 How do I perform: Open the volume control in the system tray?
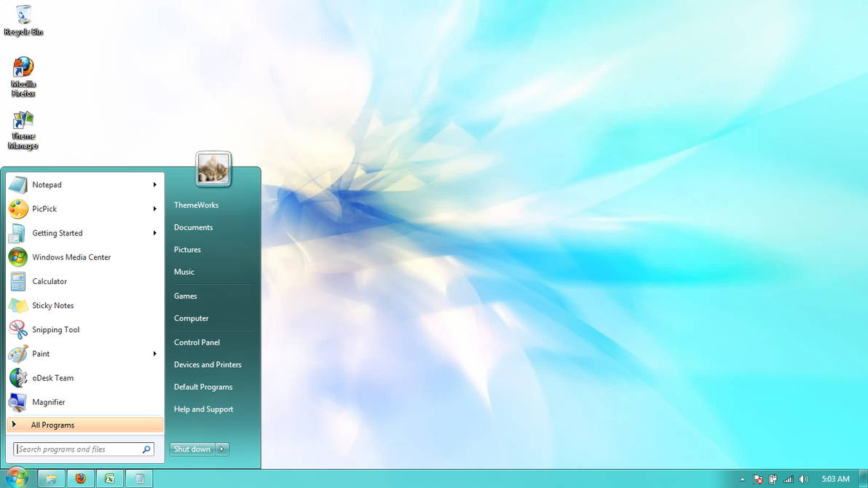[x=803, y=479]
